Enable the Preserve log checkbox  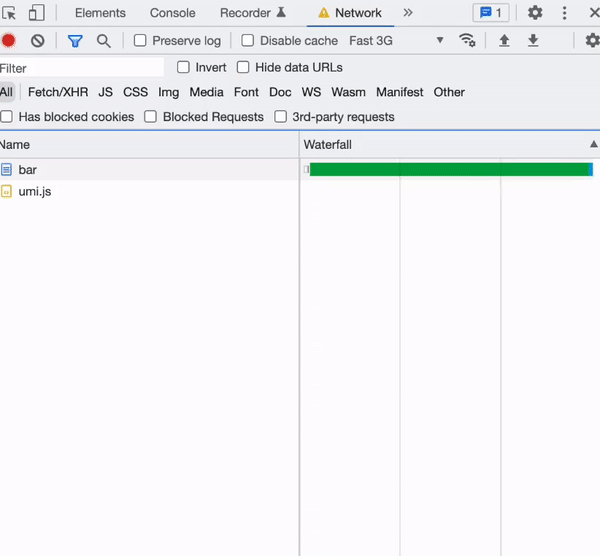(140, 40)
